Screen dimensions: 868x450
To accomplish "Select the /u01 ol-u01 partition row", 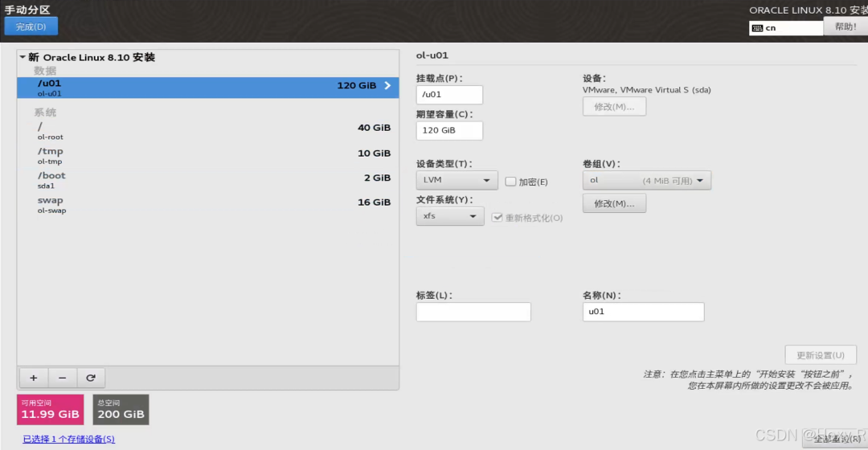I will (x=207, y=88).
